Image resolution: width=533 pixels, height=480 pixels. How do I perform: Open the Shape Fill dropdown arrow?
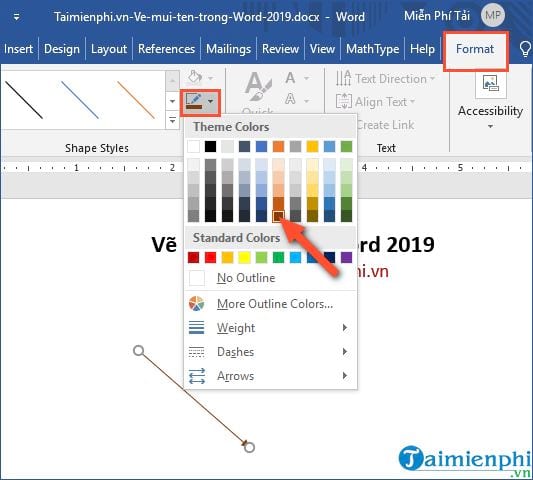pos(211,78)
